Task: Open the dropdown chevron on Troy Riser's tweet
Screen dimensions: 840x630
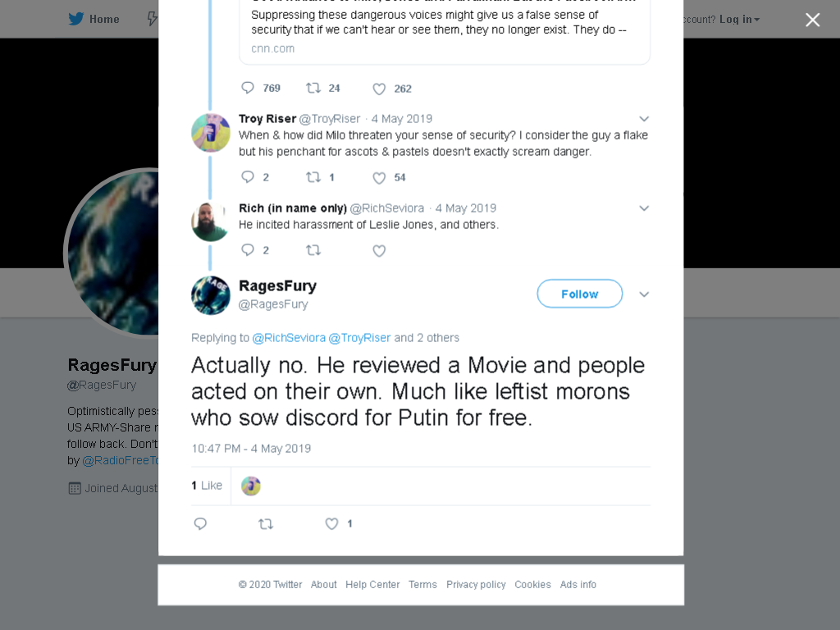Action: [644, 119]
